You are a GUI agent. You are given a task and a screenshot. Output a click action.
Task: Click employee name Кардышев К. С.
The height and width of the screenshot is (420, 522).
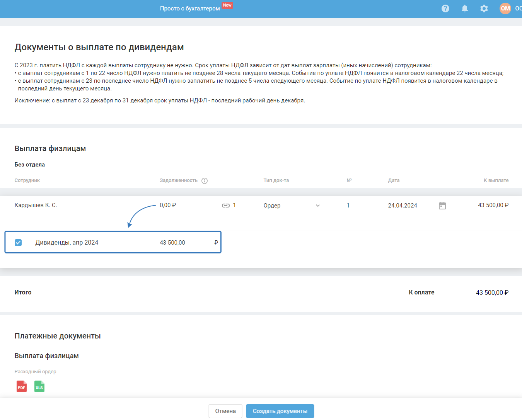click(36, 205)
